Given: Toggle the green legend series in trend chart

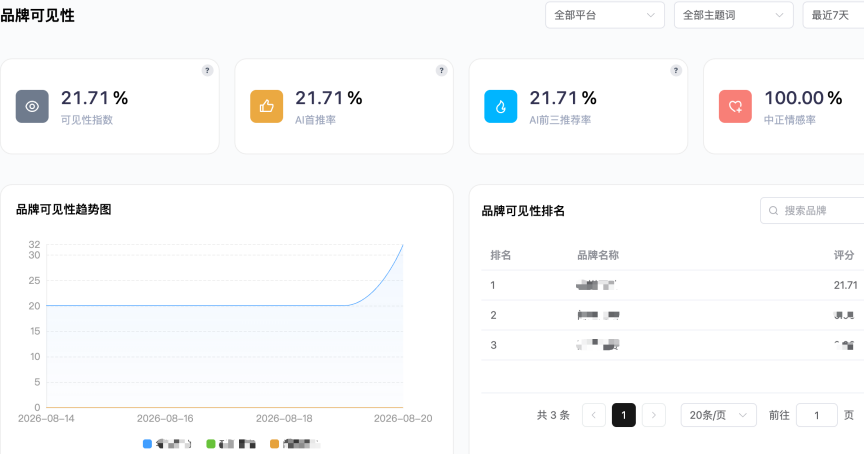Looking at the screenshot, I should pyautogui.click(x=231, y=444).
